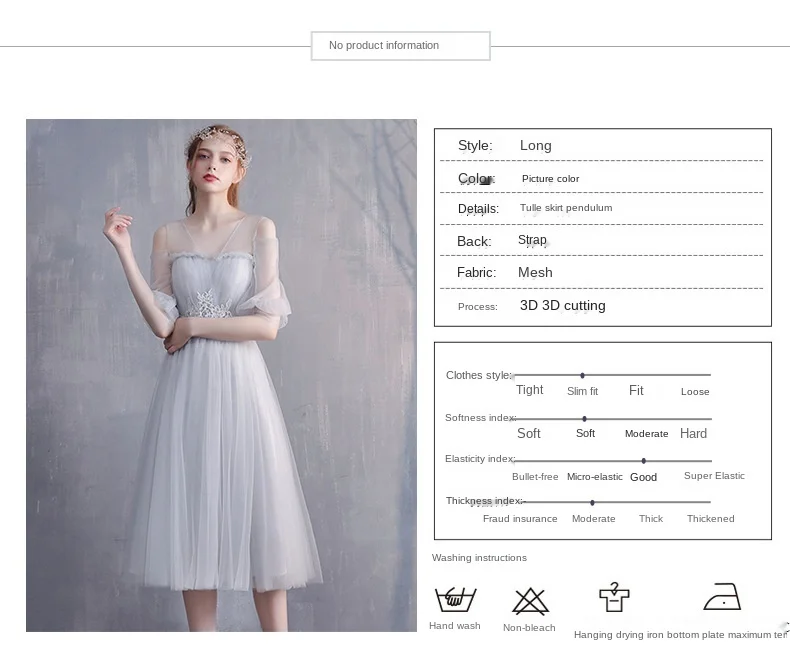
Task: Click the gray tulle dress product photo
Action: [x=221, y=375]
